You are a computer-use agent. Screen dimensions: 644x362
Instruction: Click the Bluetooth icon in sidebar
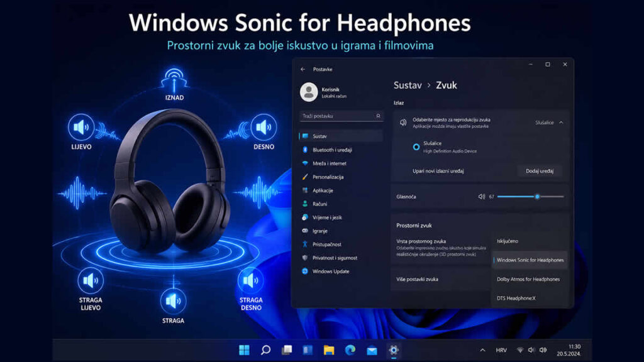[x=305, y=150]
